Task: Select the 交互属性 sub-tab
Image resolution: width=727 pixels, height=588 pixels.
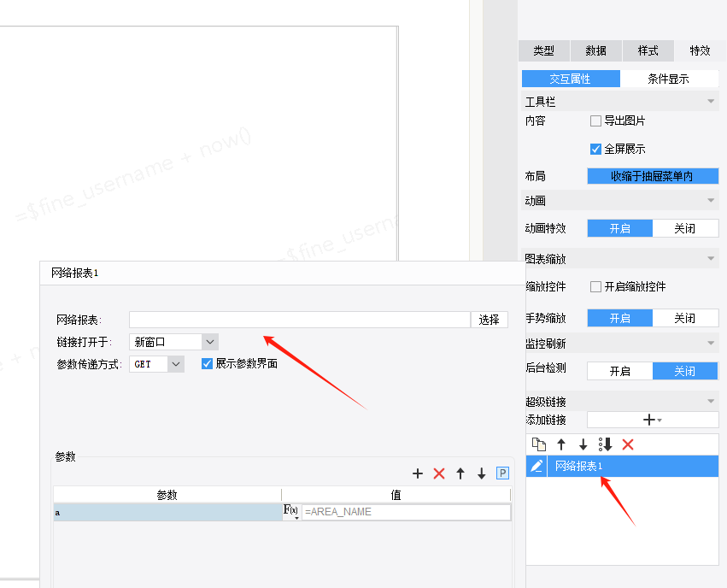Action: (571, 79)
